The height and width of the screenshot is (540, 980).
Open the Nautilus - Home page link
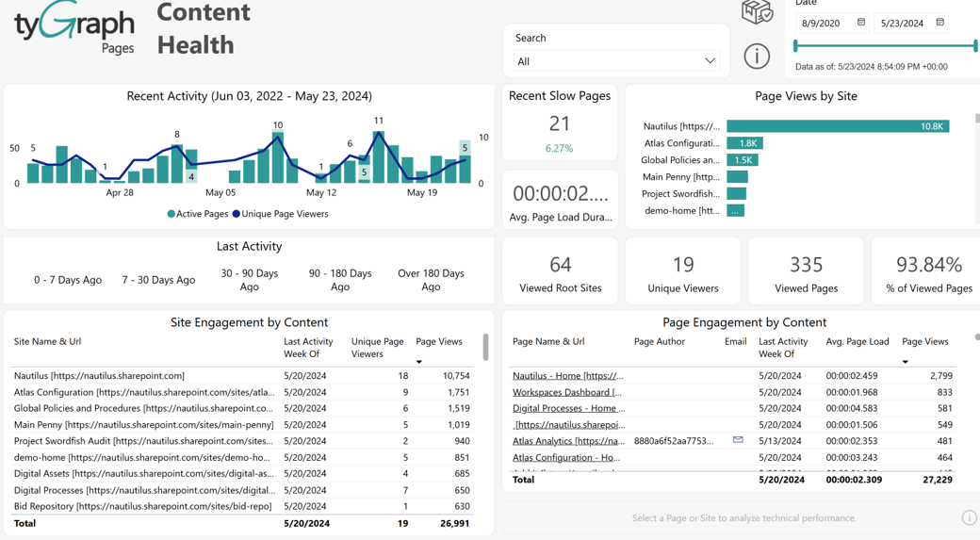567,376
